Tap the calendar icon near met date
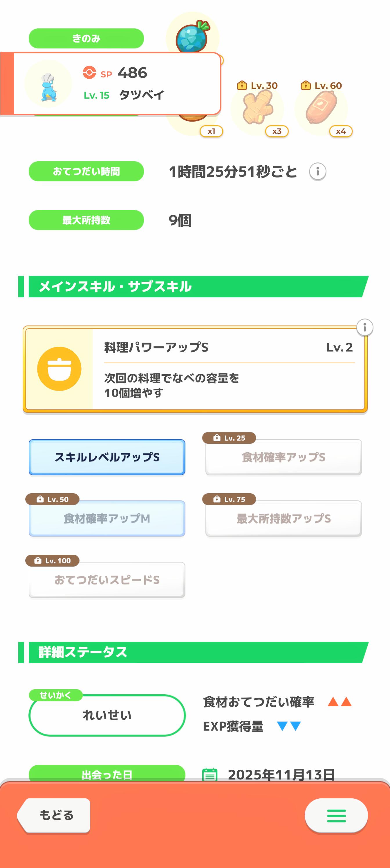This screenshot has height=868, width=390. coord(210,774)
